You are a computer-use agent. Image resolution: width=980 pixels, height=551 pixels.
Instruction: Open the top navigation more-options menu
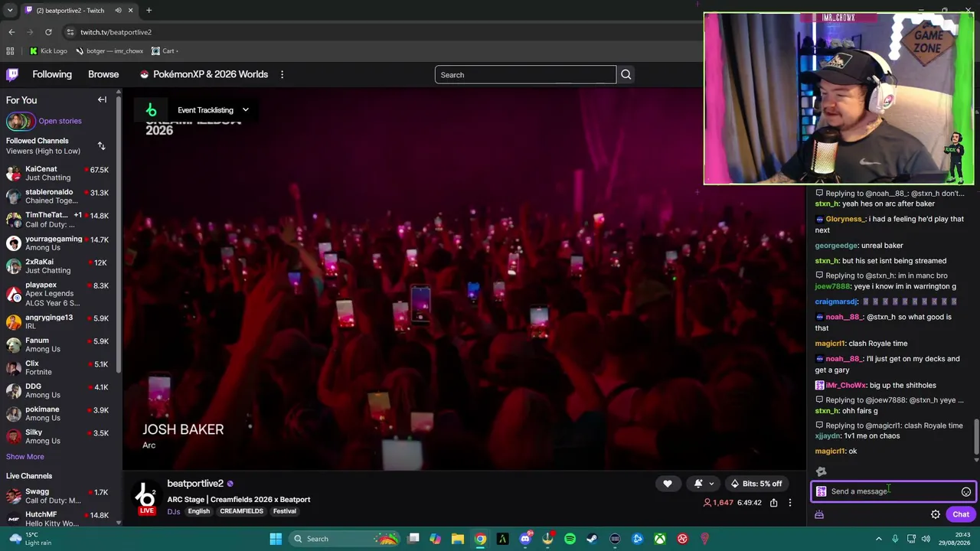click(x=282, y=74)
